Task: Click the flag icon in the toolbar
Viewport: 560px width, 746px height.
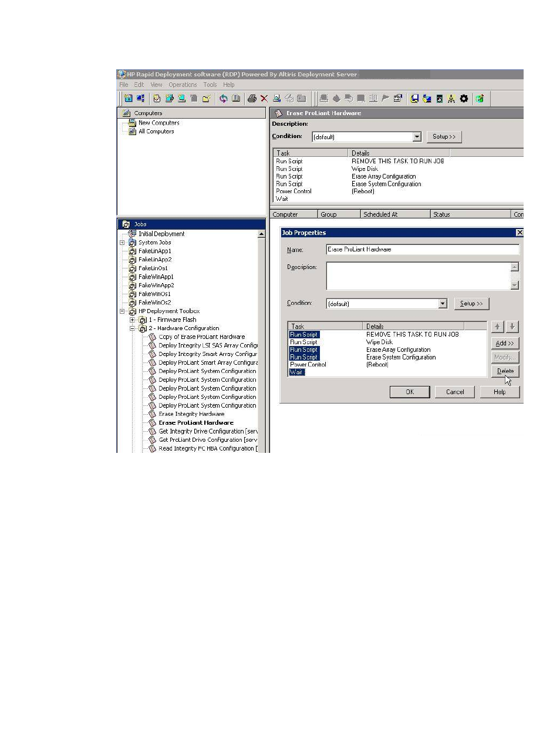Action: [x=385, y=99]
